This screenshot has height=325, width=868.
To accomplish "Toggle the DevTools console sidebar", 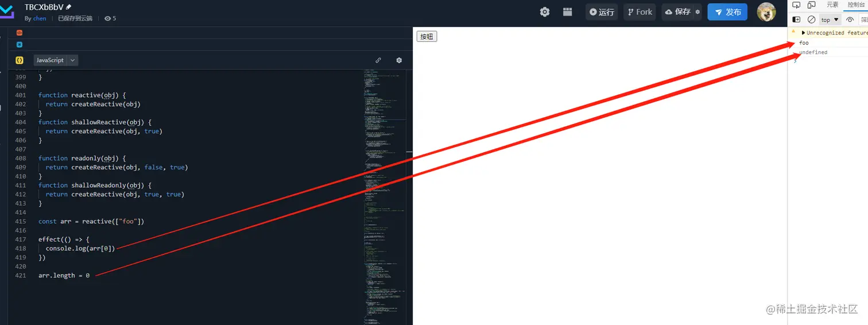I will (x=796, y=20).
